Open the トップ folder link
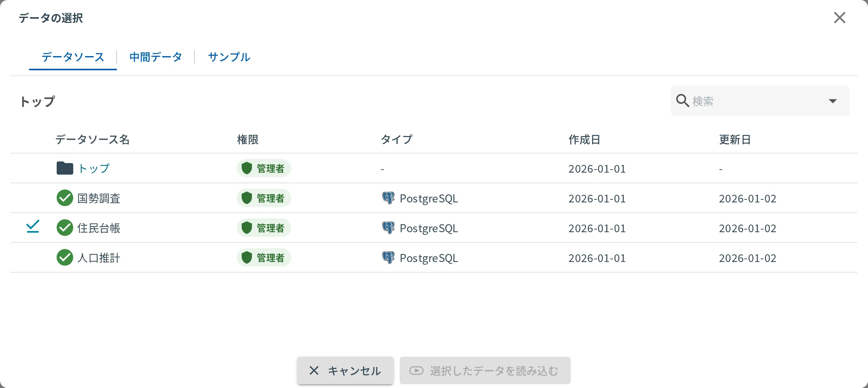The height and width of the screenshot is (388, 868). pyautogui.click(x=94, y=168)
